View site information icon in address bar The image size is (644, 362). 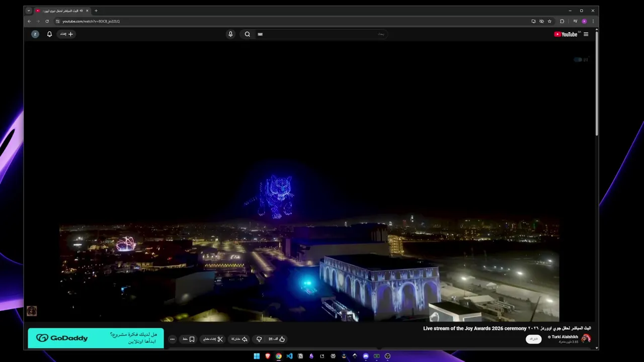pyautogui.click(x=58, y=21)
